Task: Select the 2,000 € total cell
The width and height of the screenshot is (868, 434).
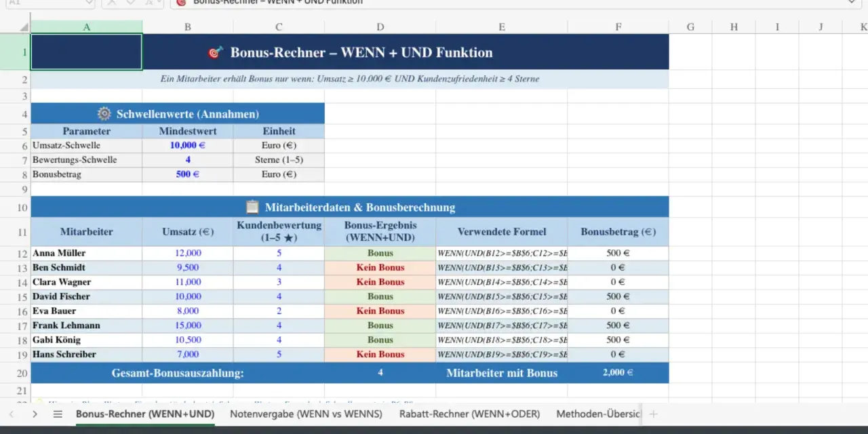Action: [618, 373]
